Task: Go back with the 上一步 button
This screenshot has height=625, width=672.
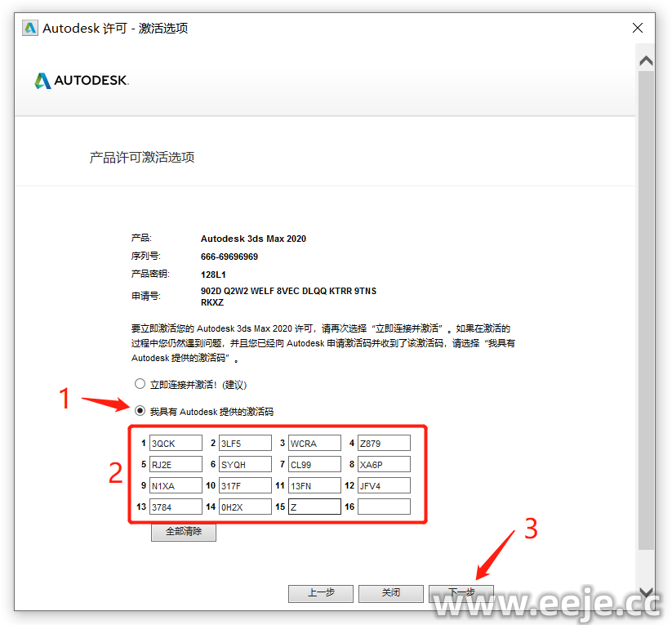Action: click(x=321, y=593)
